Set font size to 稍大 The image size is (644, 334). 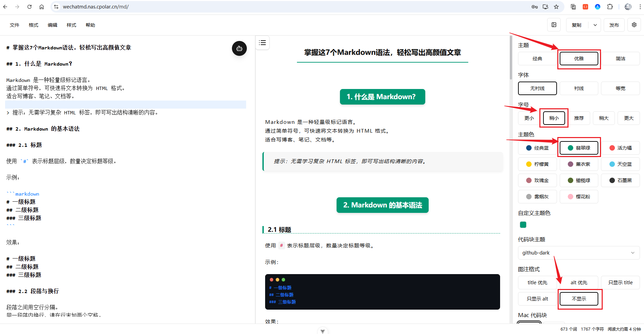pos(604,118)
